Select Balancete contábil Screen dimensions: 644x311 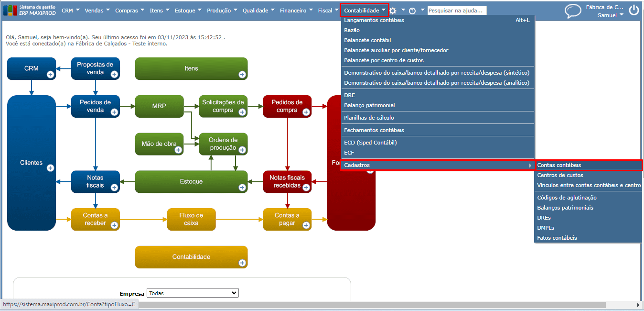click(x=438, y=40)
